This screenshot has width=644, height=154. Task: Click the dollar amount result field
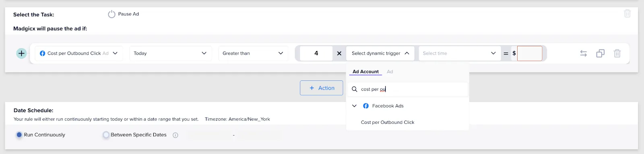click(530, 53)
